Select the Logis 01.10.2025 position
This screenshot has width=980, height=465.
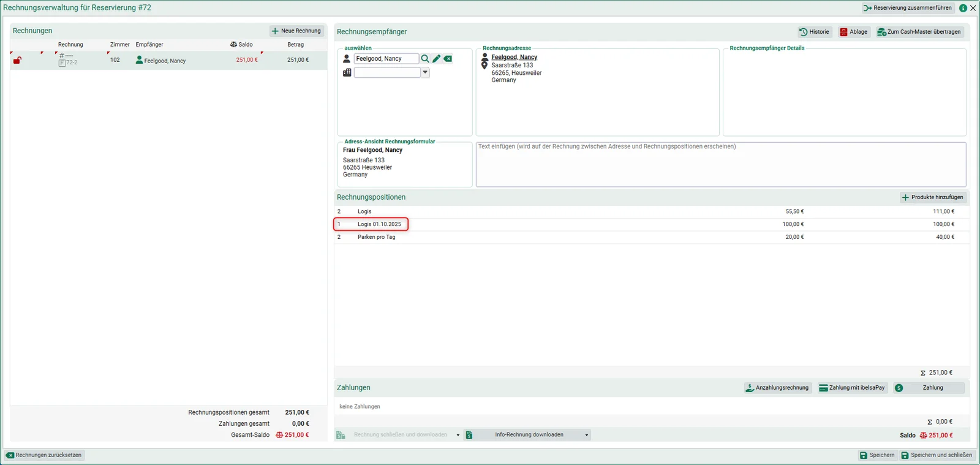[652, 224]
